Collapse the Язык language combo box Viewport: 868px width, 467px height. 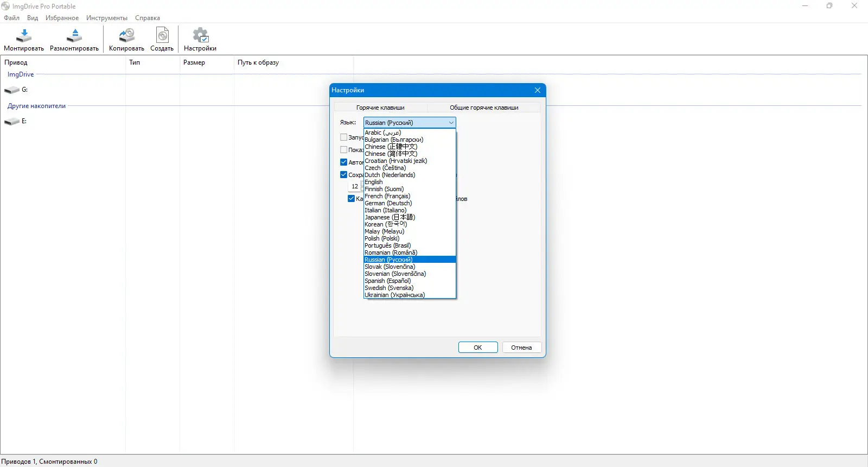coord(410,123)
